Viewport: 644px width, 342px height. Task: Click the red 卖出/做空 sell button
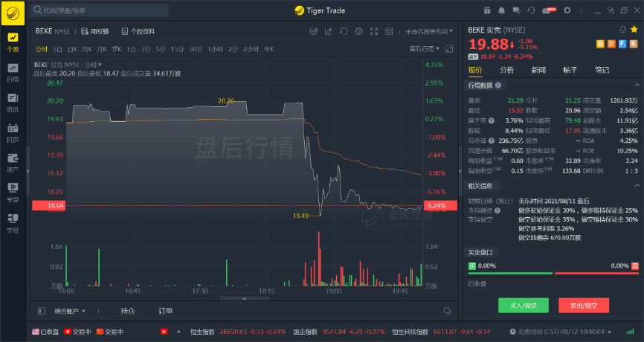pos(584,305)
